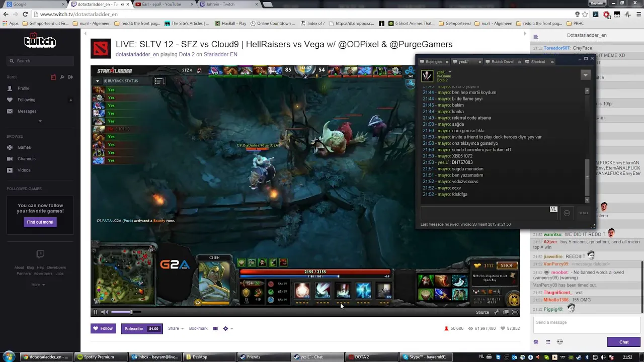Open chat settings gear icon
Viewport: 644px width, 362px height.
click(536, 342)
